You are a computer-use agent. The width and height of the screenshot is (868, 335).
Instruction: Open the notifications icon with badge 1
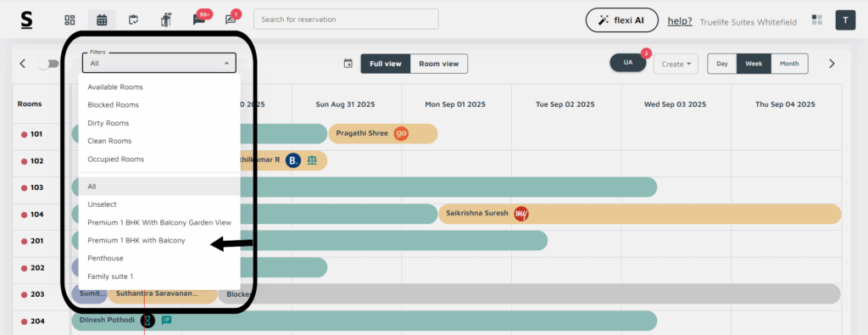231,20
